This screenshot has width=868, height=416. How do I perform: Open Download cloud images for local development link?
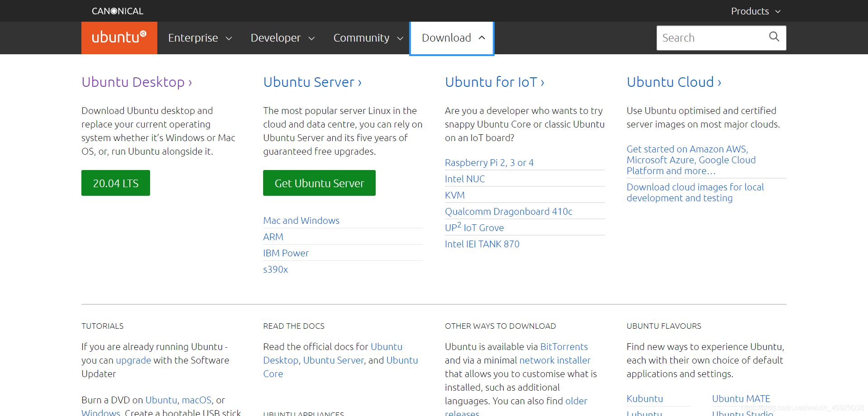(x=695, y=193)
